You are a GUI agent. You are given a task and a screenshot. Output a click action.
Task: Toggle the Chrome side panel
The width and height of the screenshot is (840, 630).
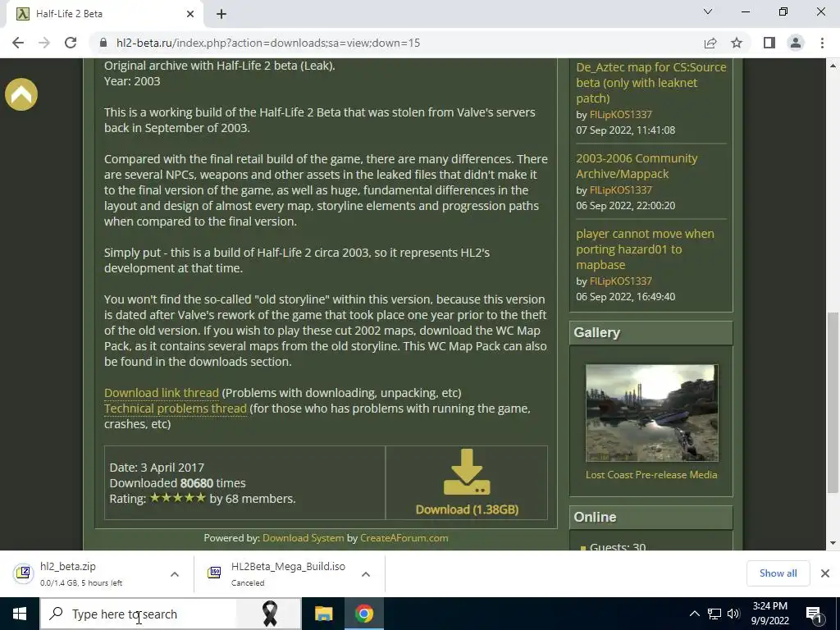pos(769,43)
